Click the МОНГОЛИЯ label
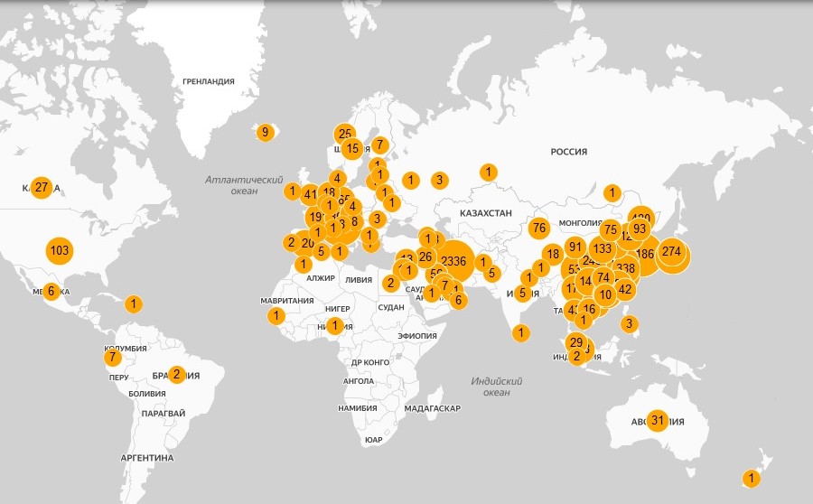Image resolution: width=813 pixels, height=504 pixels. (580, 223)
